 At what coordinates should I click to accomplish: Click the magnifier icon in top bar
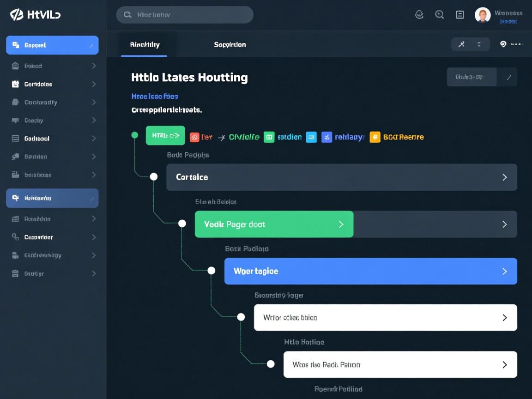click(440, 15)
